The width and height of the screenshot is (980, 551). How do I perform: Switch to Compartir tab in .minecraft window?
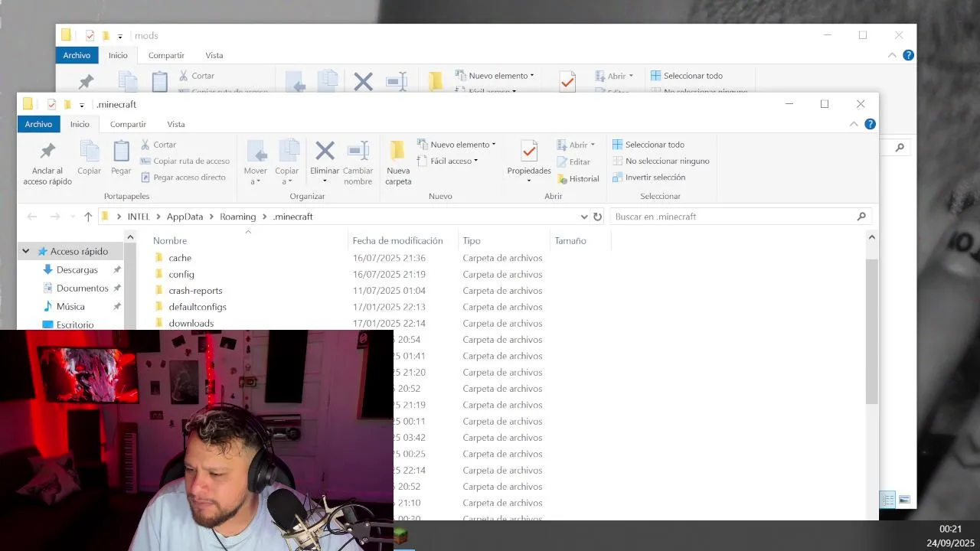(x=128, y=124)
